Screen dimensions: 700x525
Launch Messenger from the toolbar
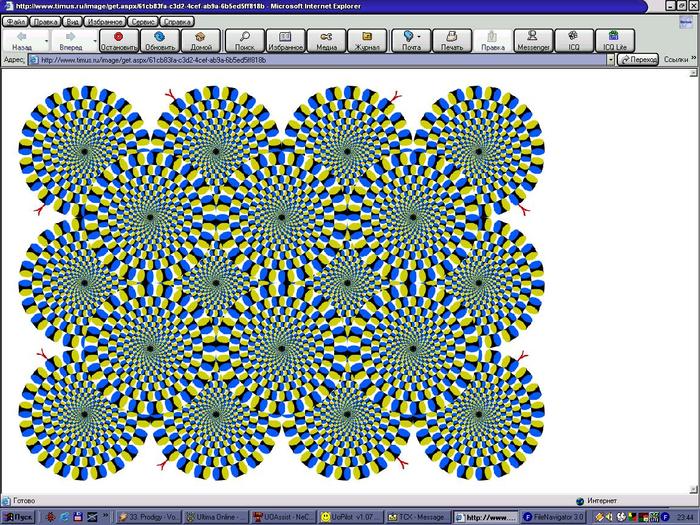[x=533, y=41]
